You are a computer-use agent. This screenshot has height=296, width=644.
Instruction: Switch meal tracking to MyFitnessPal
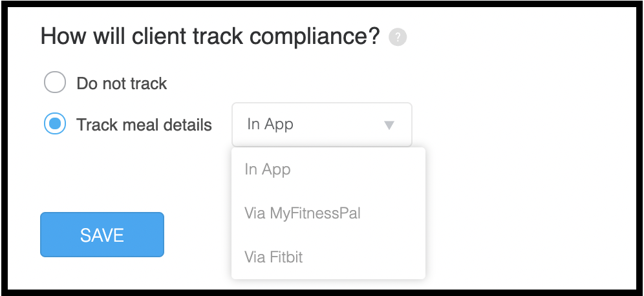(x=328, y=213)
